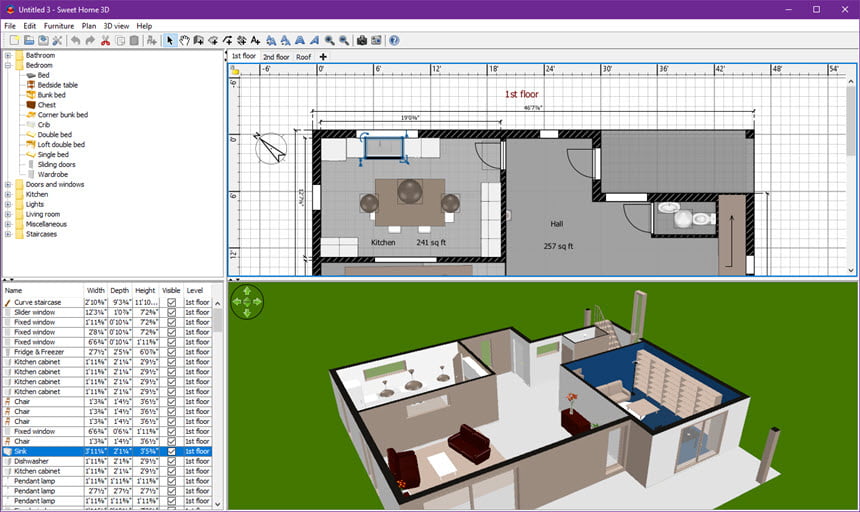Viewport: 860px width, 512px height.
Task: Expand the Lights category
Action: pos(8,204)
